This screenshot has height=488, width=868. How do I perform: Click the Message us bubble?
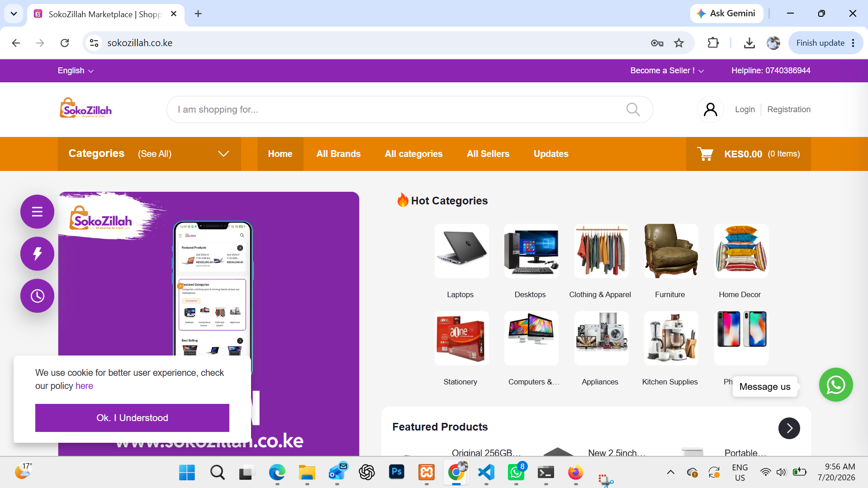[764, 387]
